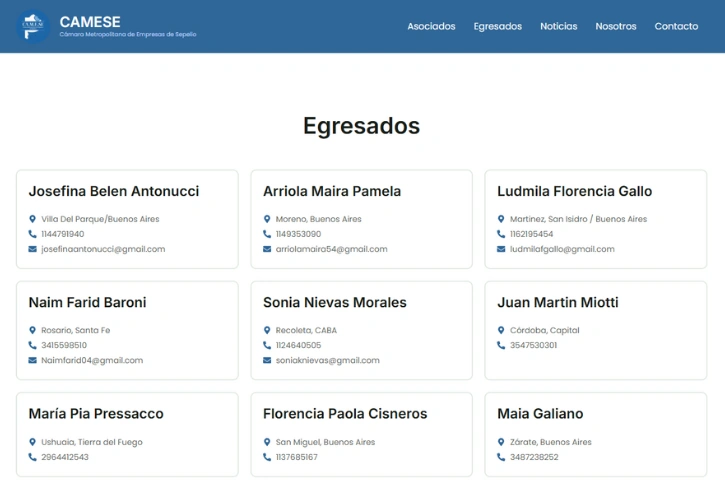Click email josefinaantonucci@gmail.com
This screenshot has width=725, height=483.
click(x=103, y=249)
